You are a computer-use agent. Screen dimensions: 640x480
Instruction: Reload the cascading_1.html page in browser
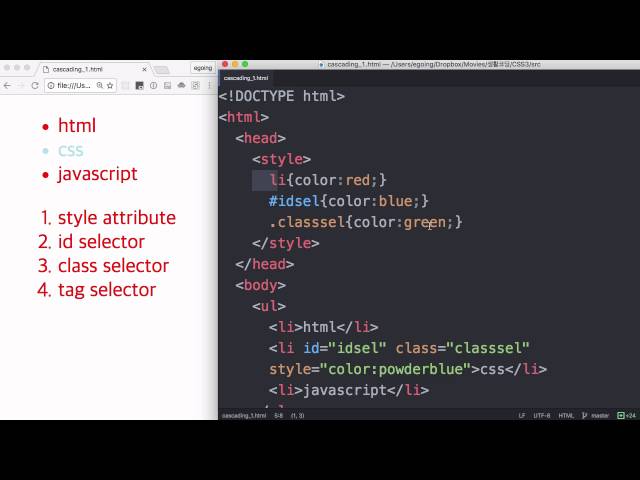(x=35, y=86)
